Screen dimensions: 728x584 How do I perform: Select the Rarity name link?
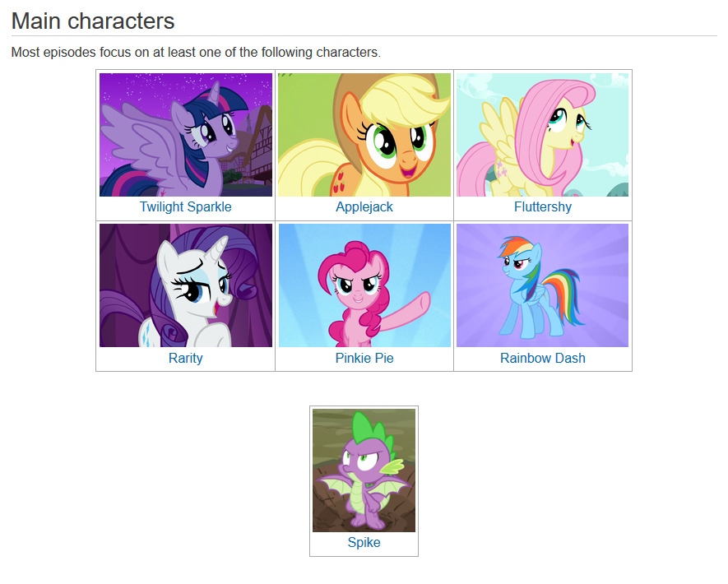(186, 359)
